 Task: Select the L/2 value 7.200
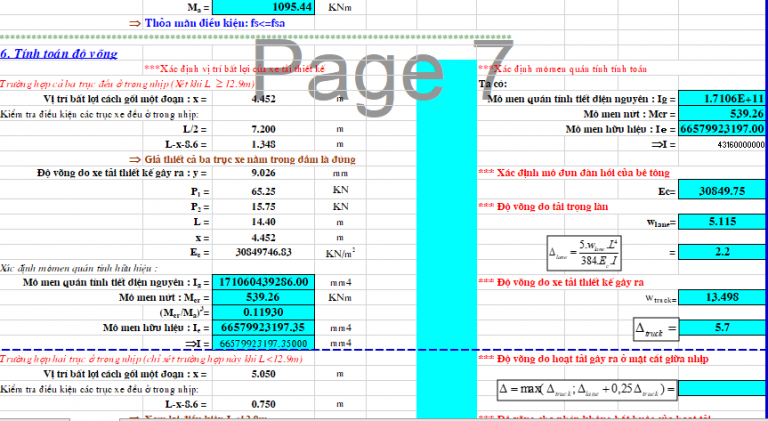pos(264,129)
